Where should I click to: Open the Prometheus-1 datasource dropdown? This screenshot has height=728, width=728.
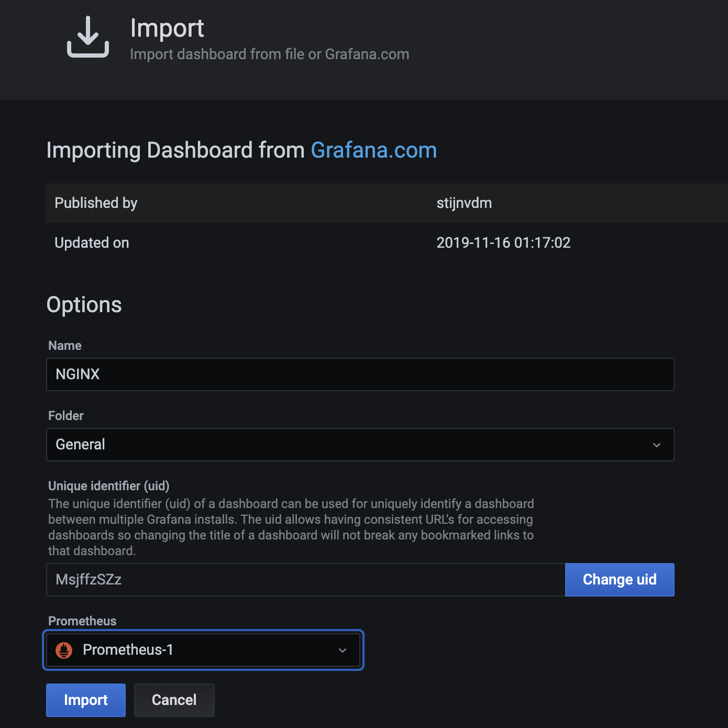click(x=203, y=650)
